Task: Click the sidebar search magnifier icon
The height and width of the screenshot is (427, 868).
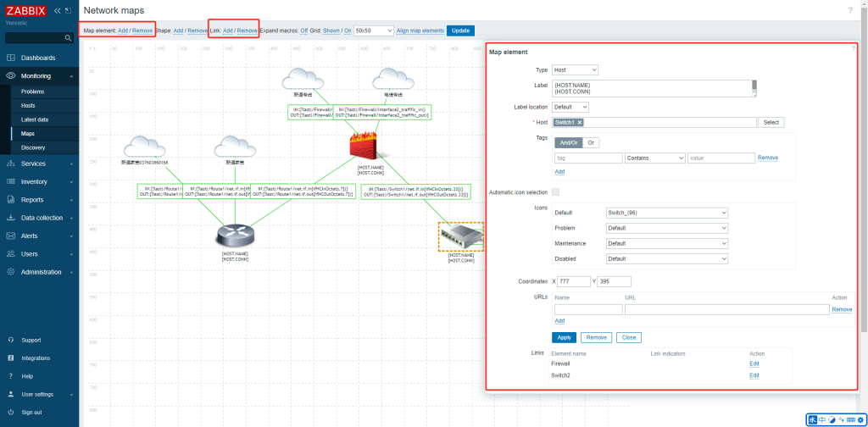Action: tap(68, 37)
